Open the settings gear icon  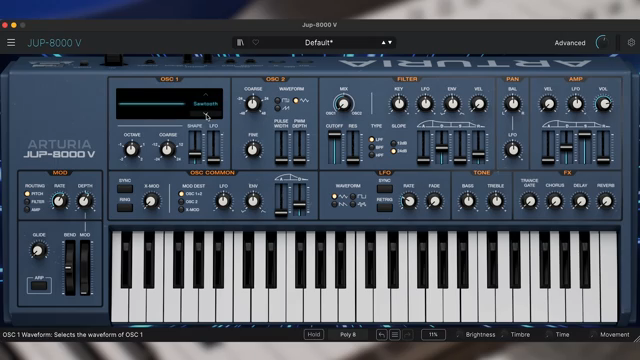pos(631,42)
